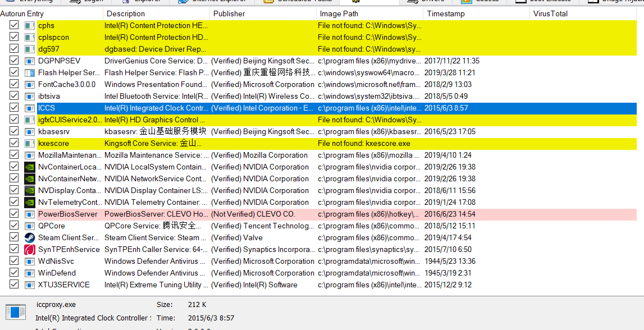The width and height of the screenshot is (644, 330).
Task: Toggle the WinDefend entry checkbox
Action: 14,273
